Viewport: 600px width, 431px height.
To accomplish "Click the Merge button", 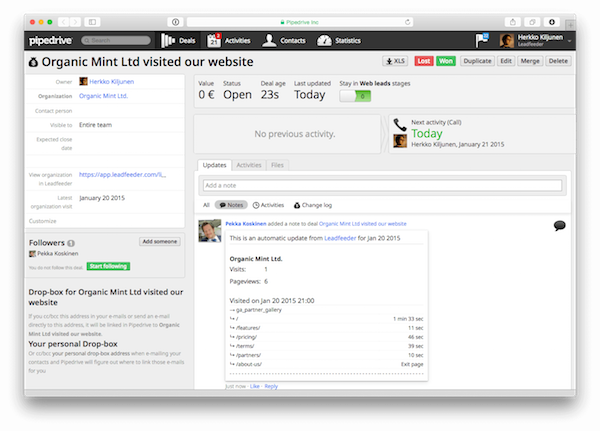I will [530, 61].
